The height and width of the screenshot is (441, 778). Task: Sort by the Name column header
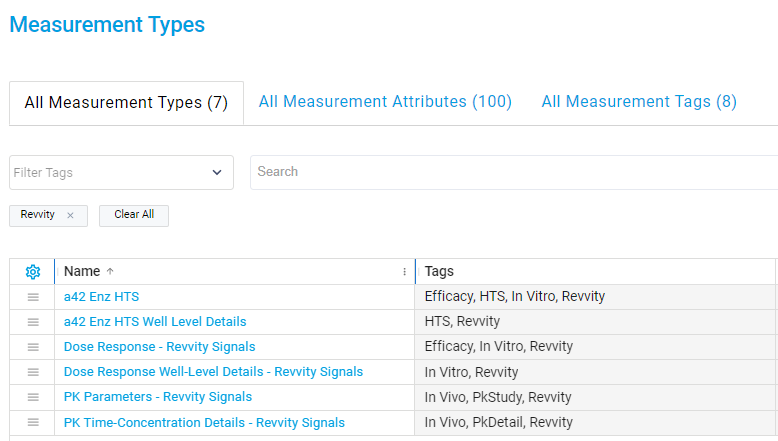point(82,271)
